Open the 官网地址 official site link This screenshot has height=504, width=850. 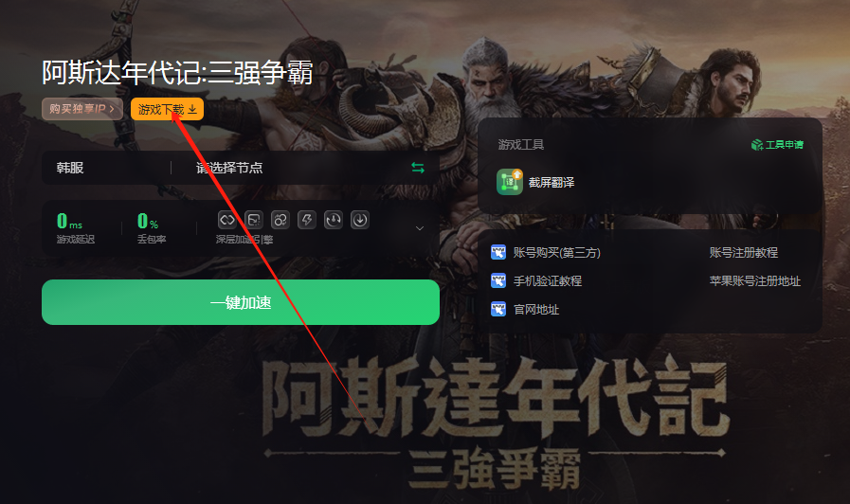525,310
